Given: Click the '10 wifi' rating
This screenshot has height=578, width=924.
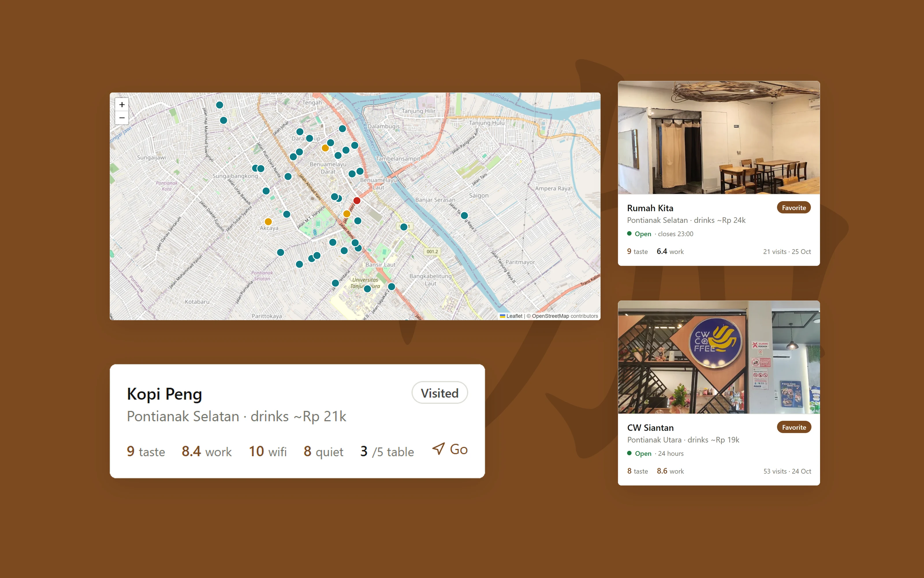Looking at the screenshot, I should 268,451.
